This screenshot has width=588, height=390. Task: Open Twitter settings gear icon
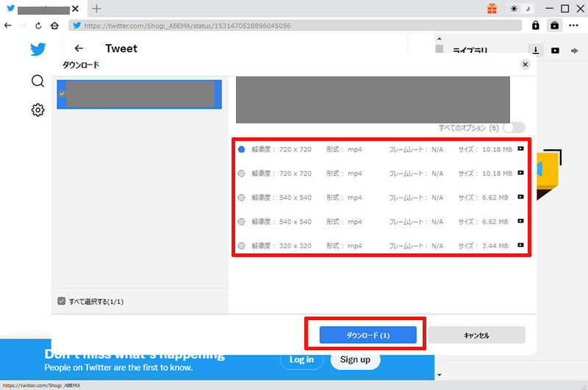click(x=37, y=109)
